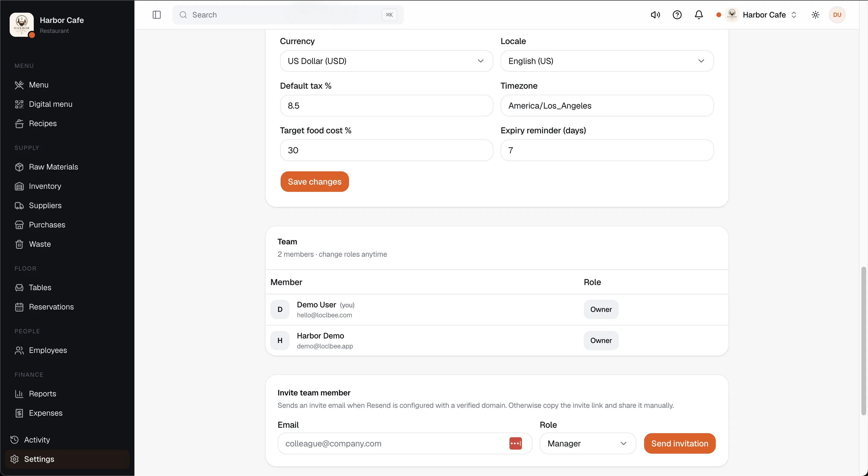Click Save changes button

[314, 182]
